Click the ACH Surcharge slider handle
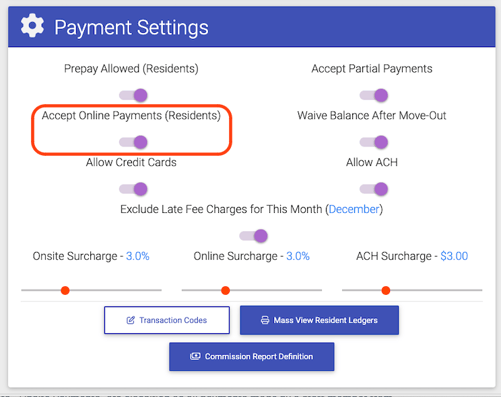This screenshot has width=501, height=397. [x=386, y=290]
